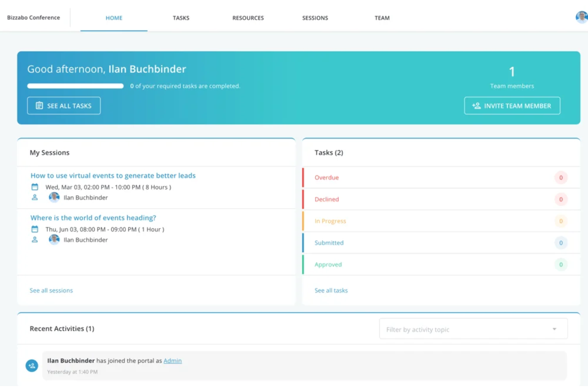Open the Admin link in the activity entry
The height and width of the screenshot is (392, 588).
point(173,361)
